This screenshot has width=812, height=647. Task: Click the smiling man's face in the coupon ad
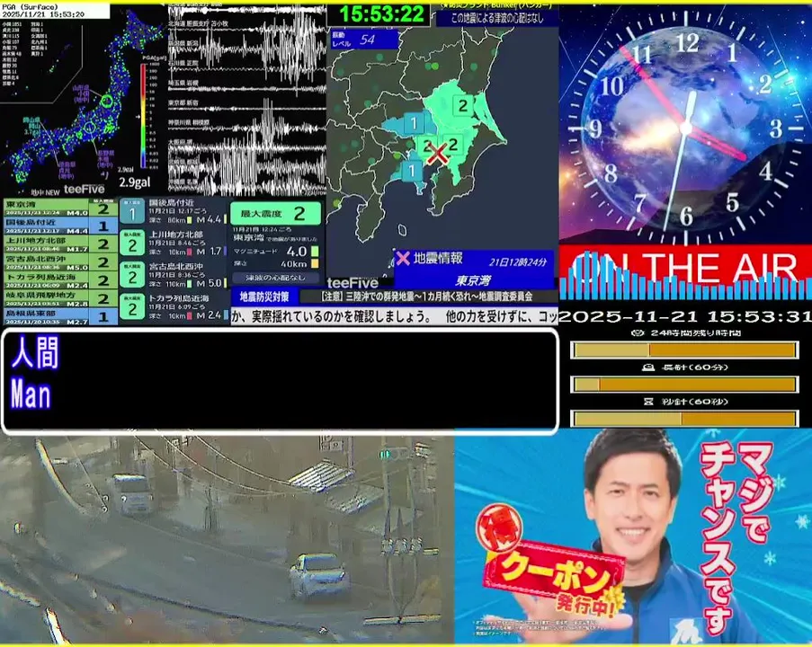tap(633, 507)
